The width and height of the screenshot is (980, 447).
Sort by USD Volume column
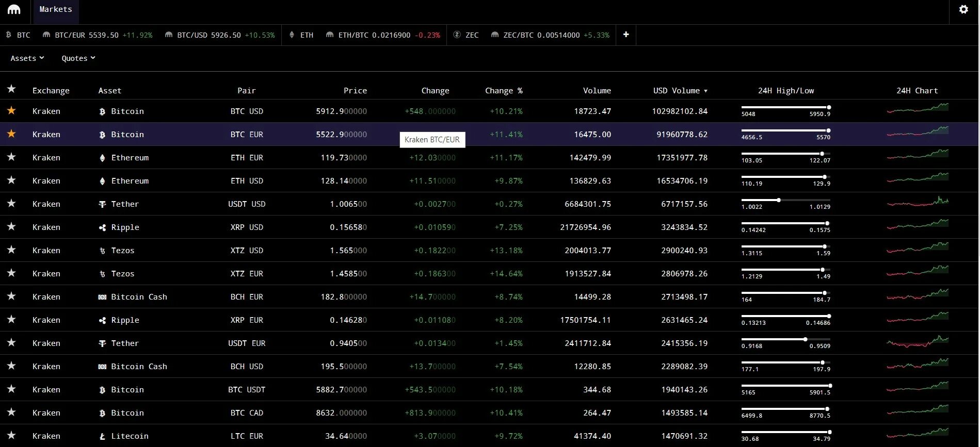click(680, 91)
